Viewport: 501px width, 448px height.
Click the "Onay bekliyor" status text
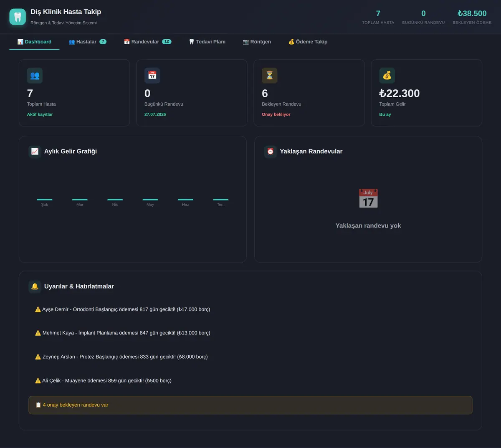point(276,114)
